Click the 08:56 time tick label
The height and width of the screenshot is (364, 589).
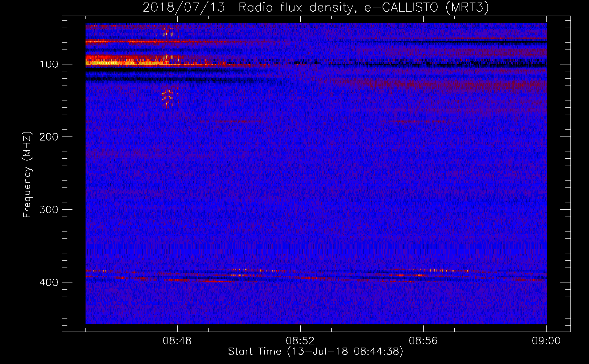coord(423,341)
